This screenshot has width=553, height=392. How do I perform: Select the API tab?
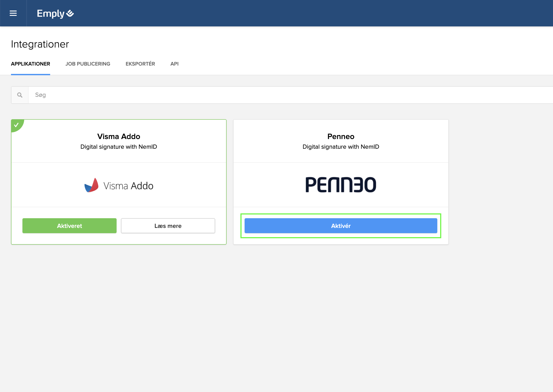click(x=174, y=64)
